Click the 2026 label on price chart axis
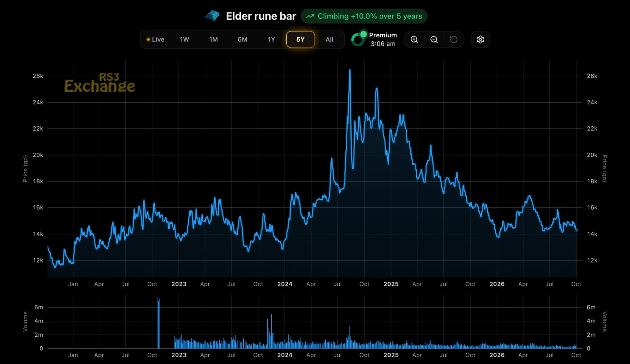The image size is (630, 364). pyautogui.click(x=497, y=284)
